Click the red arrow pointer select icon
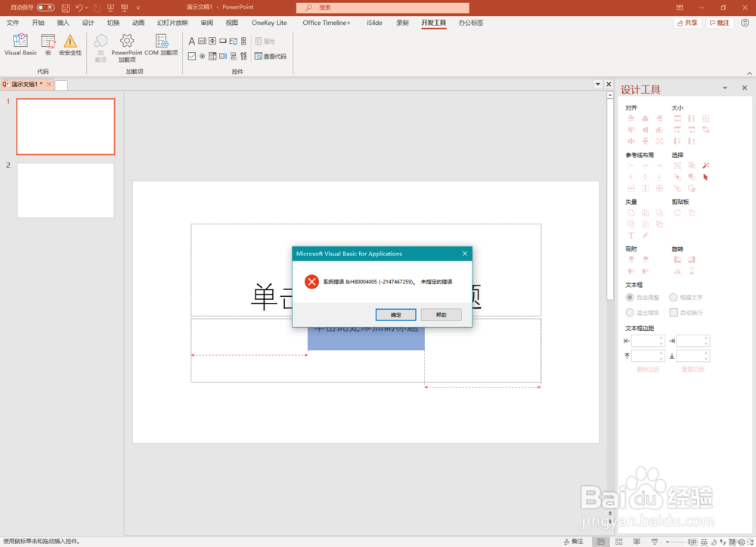The image size is (756, 547). point(706,177)
